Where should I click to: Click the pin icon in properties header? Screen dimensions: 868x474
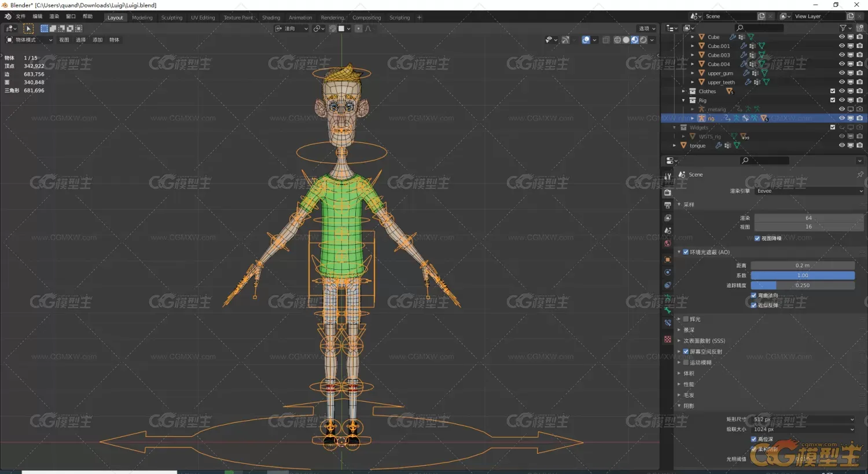pos(860,174)
